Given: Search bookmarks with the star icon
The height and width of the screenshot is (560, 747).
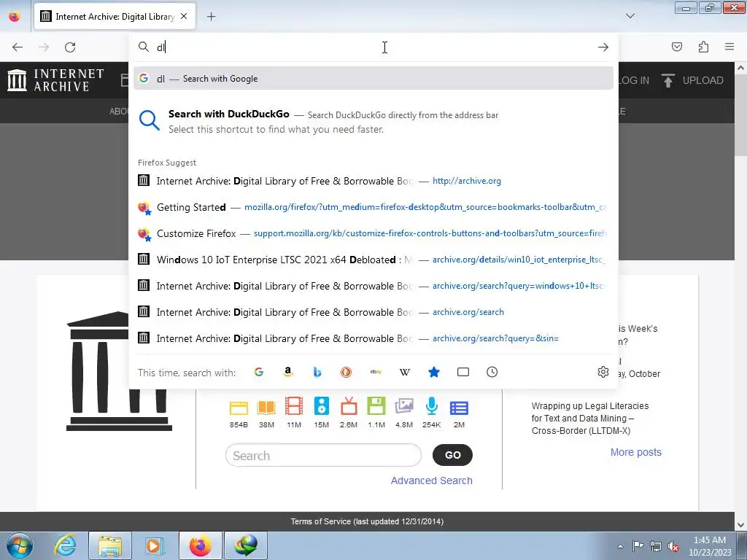Looking at the screenshot, I should point(433,373).
